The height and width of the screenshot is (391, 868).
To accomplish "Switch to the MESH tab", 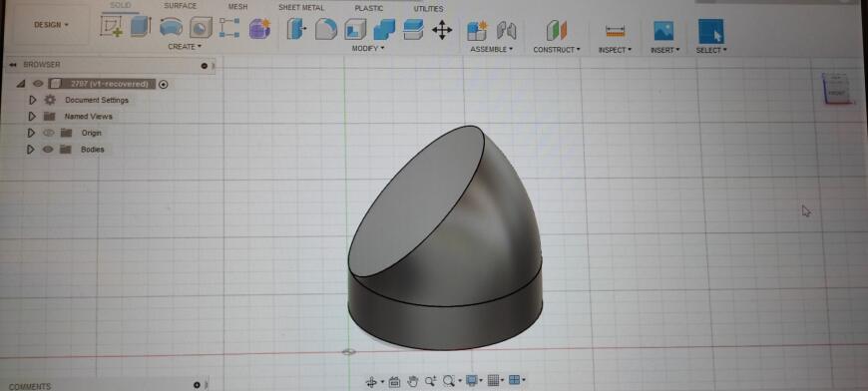I will pos(238,7).
